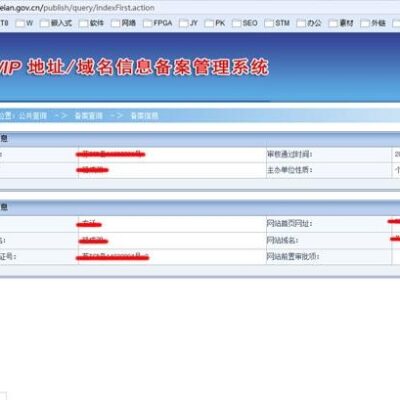This screenshot has width=400, height=400.
Task: Open the W bookmarks folder
Action: click(25, 23)
